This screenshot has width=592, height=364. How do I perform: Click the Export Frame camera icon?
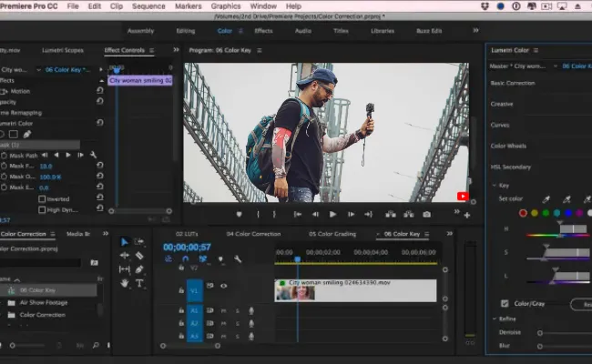426,214
